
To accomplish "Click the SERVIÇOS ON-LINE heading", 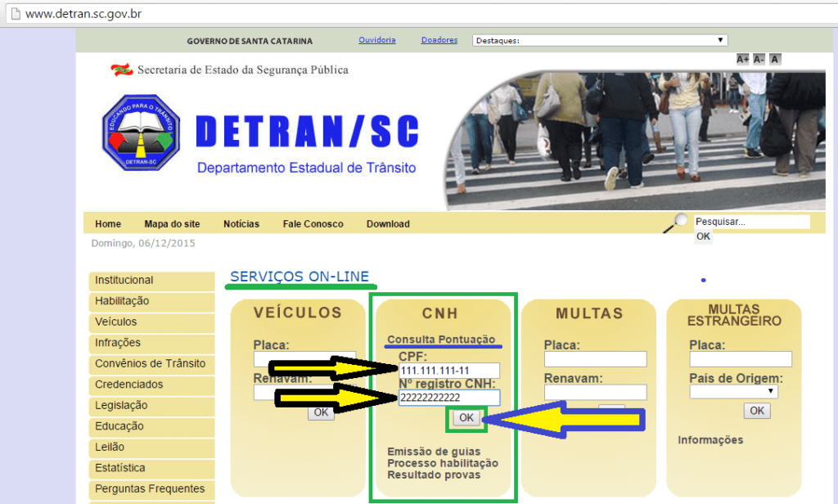I will coord(300,277).
